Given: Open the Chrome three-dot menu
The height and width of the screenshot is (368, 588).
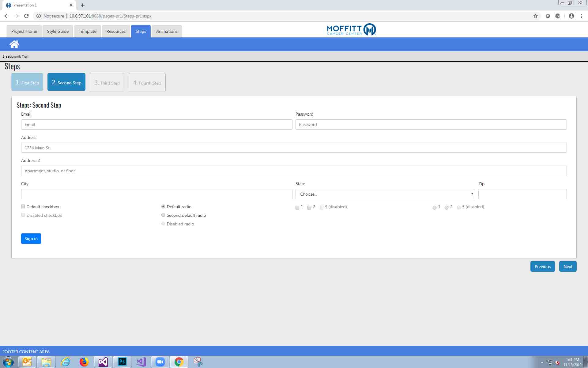Looking at the screenshot, I should [x=581, y=16].
